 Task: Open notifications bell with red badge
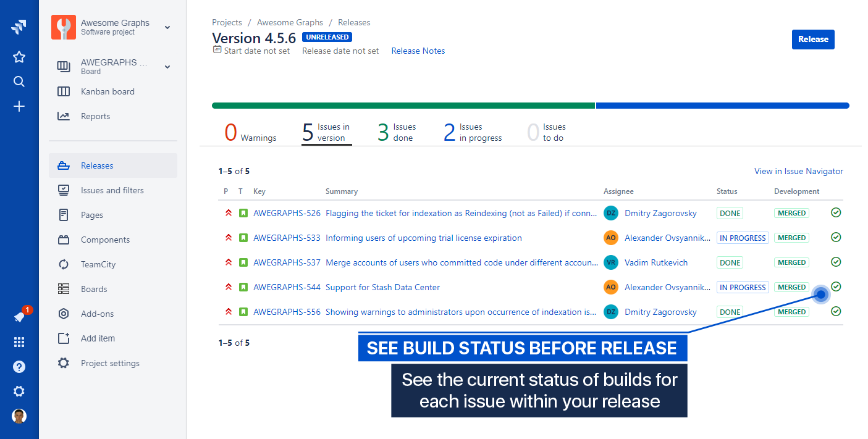tap(20, 317)
